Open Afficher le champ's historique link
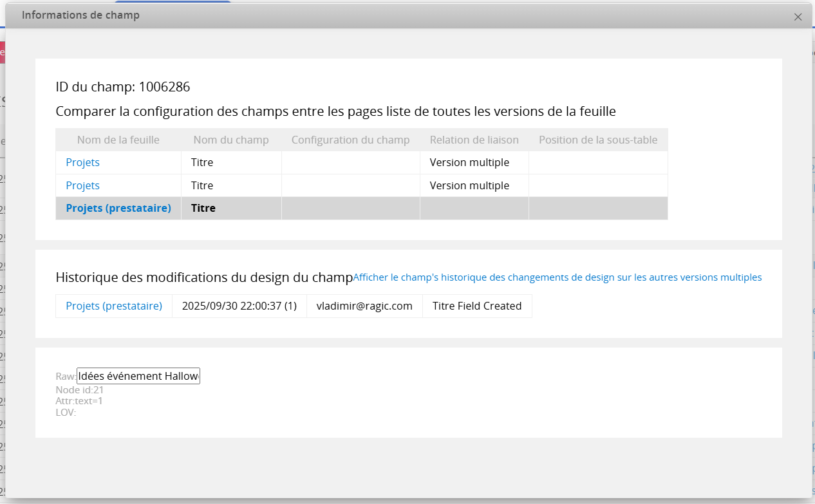This screenshot has width=815, height=504. click(x=557, y=277)
